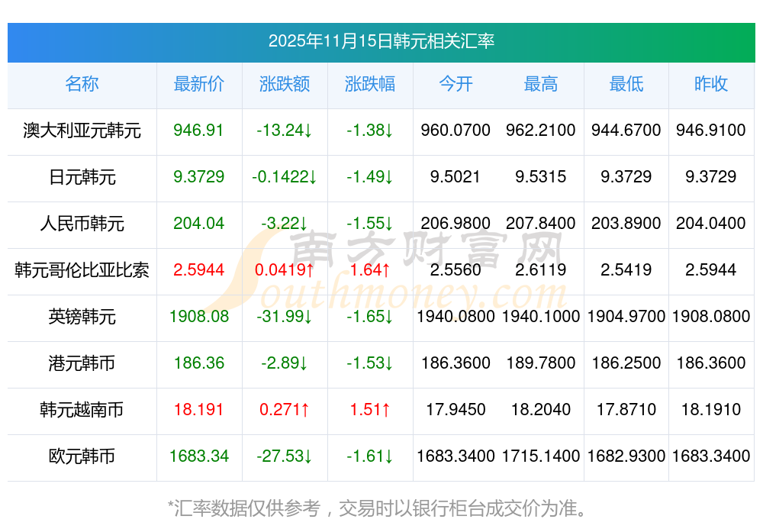Click change percent -1.38↓
Viewport: 763px width, 532px height.
click(x=370, y=130)
